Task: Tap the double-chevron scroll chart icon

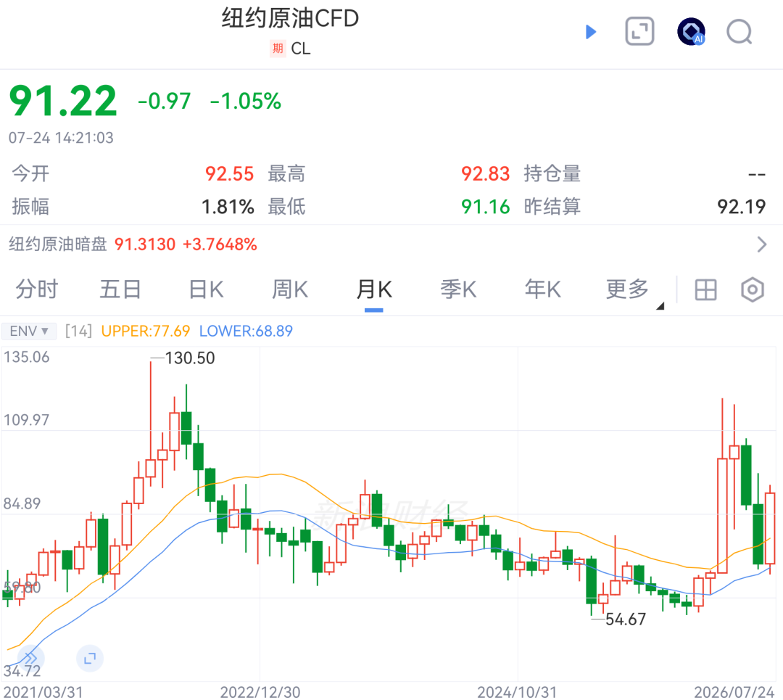Action: pyautogui.click(x=31, y=658)
